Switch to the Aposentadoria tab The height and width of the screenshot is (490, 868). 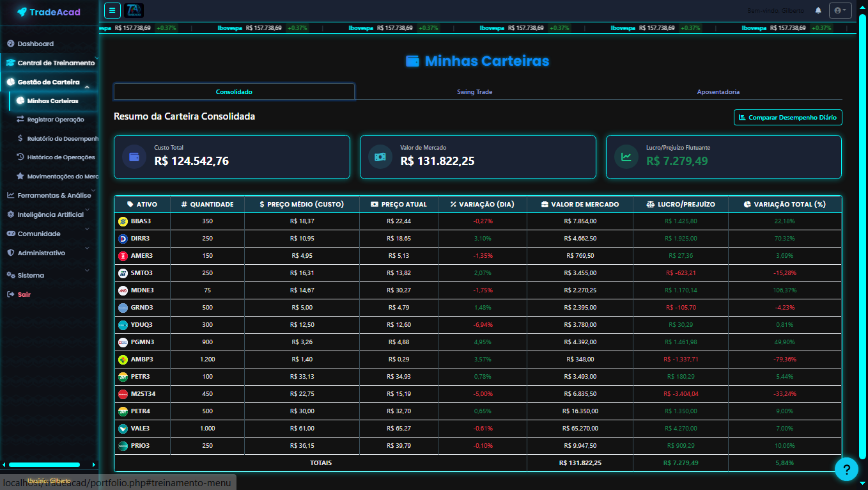[x=718, y=92]
